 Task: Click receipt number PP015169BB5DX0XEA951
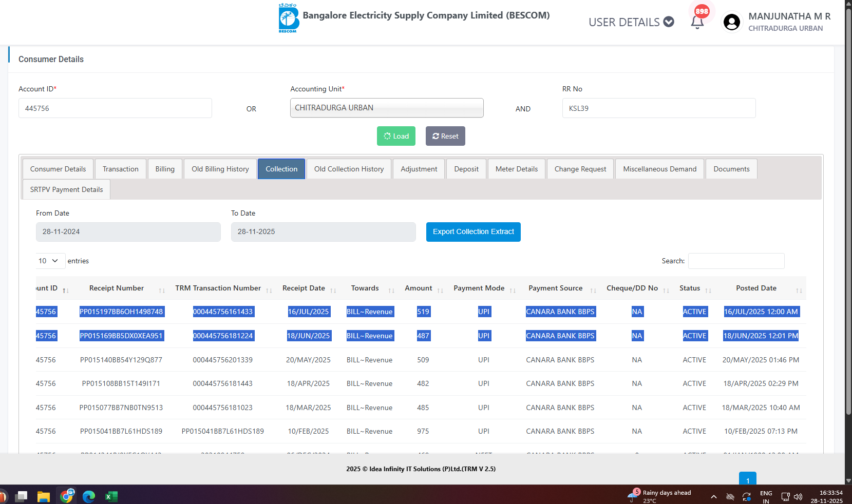(x=121, y=336)
